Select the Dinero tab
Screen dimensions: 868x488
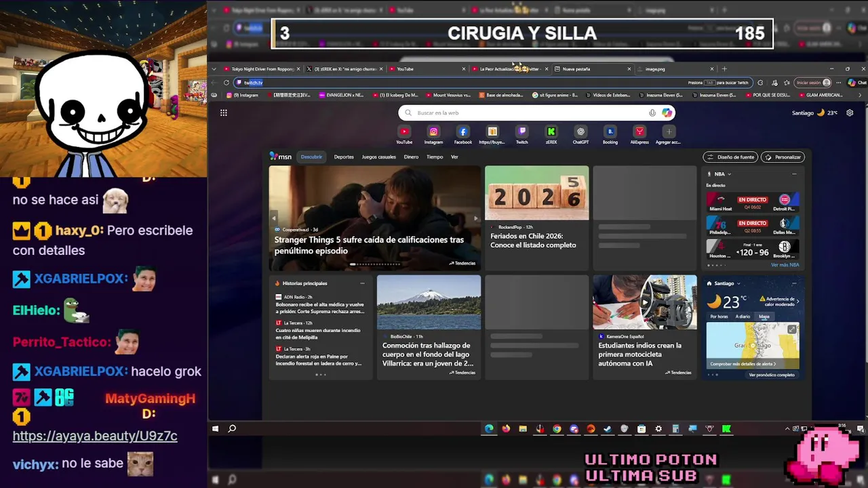pyautogui.click(x=411, y=157)
